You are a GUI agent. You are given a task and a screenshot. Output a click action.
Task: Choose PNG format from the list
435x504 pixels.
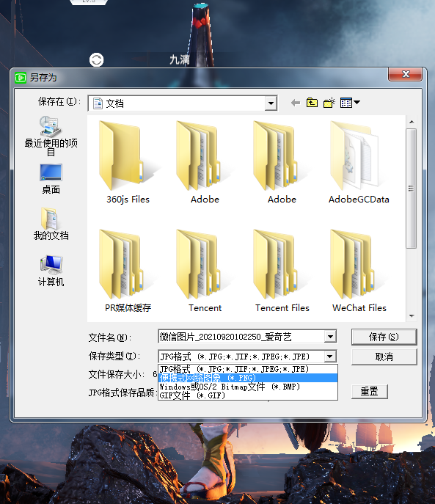click(x=248, y=378)
